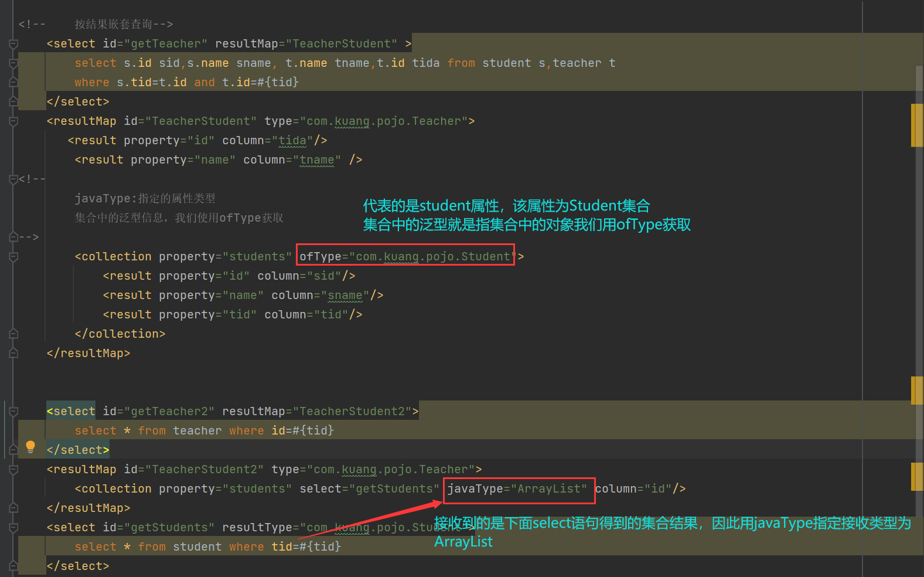This screenshot has width=924, height=577.
Task: Click the '#{tid}' parameter after t.id=
Action: [278, 83]
